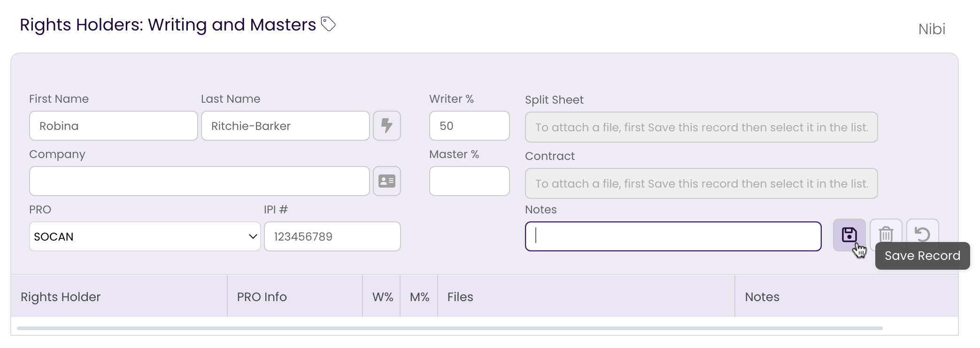Click the Split Sheet attachment field
980x348 pixels.
[702, 127]
